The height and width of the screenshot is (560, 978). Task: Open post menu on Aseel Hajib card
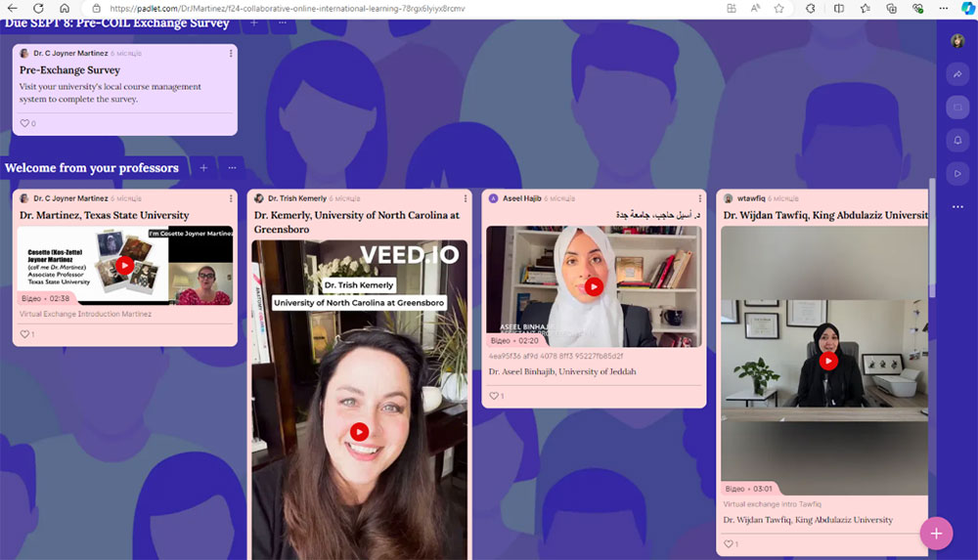click(x=700, y=198)
